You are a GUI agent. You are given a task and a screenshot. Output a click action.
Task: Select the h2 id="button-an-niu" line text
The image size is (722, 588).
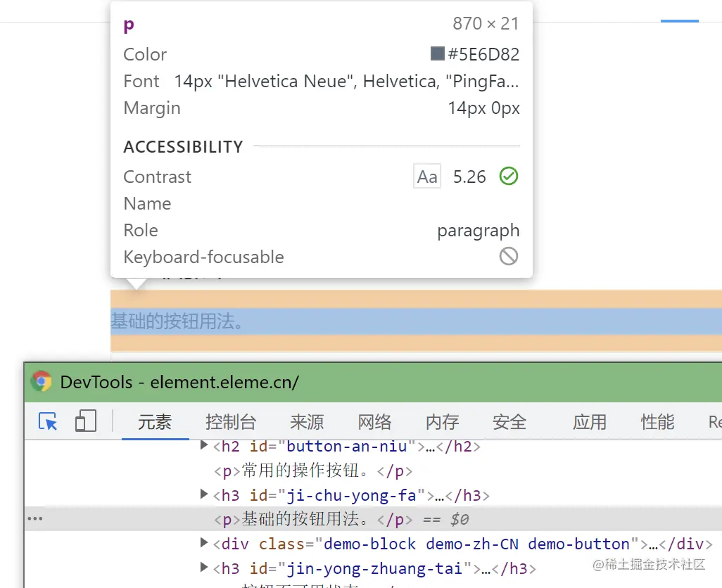347,447
